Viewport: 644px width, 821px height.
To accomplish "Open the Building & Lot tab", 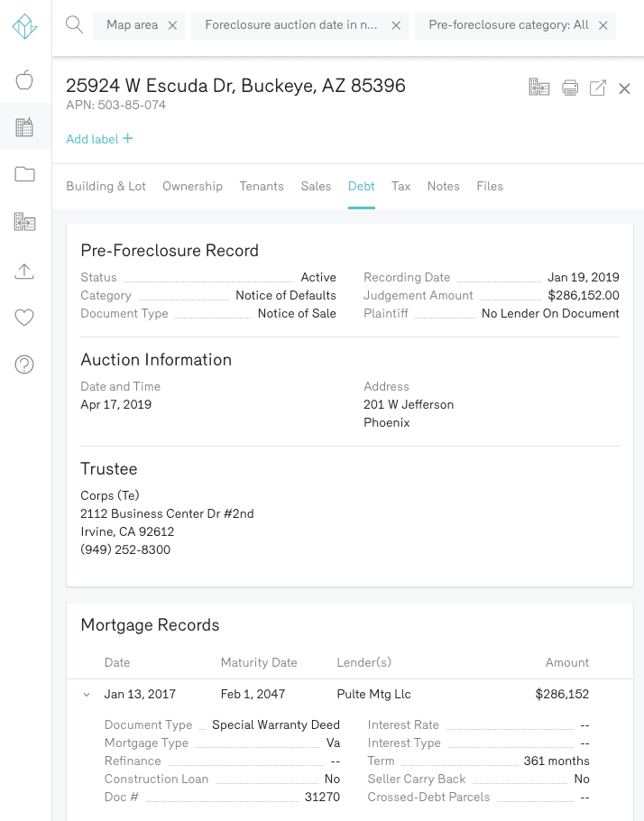I will point(106,186).
